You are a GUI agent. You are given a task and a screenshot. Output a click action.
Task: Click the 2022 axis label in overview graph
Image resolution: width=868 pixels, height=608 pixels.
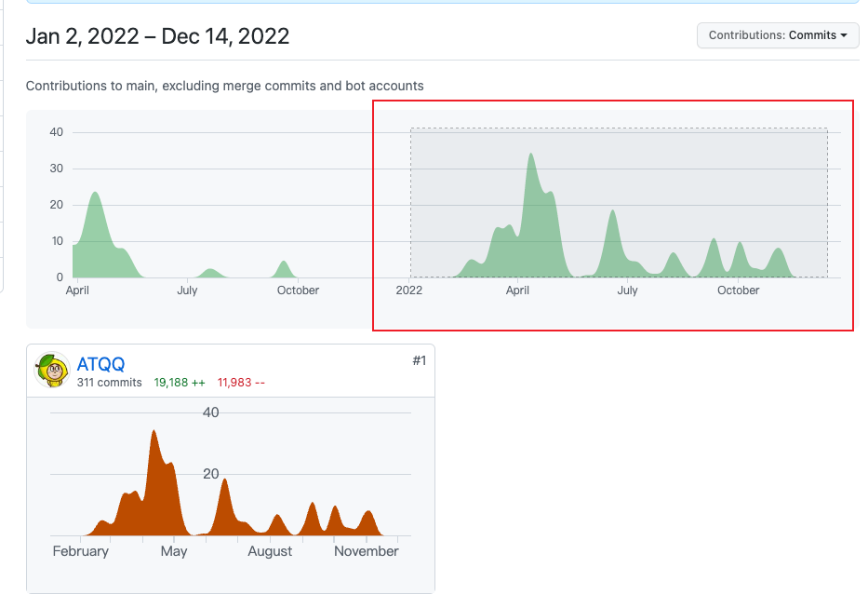pyautogui.click(x=409, y=290)
